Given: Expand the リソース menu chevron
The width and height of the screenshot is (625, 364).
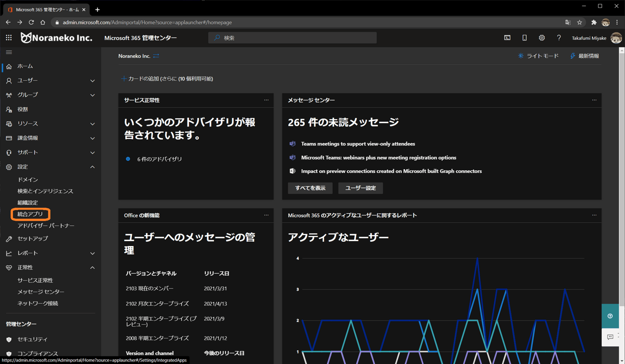Looking at the screenshot, I should coord(93,124).
